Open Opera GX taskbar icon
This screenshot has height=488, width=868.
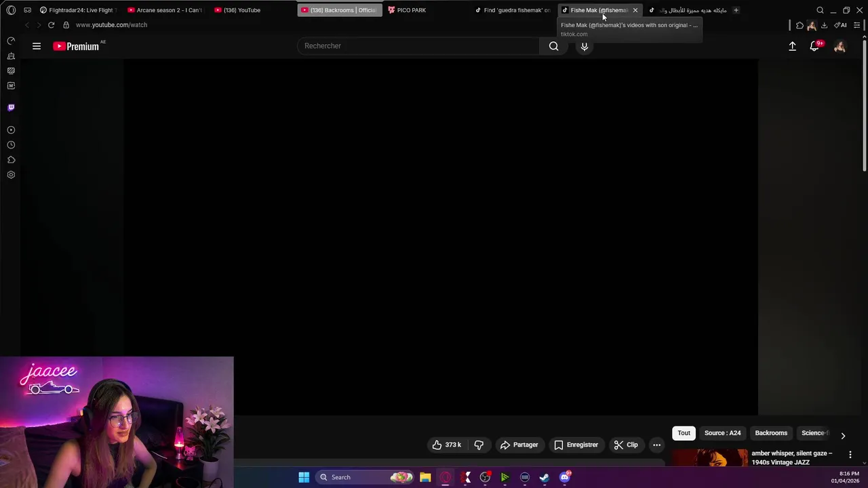[x=446, y=477]
